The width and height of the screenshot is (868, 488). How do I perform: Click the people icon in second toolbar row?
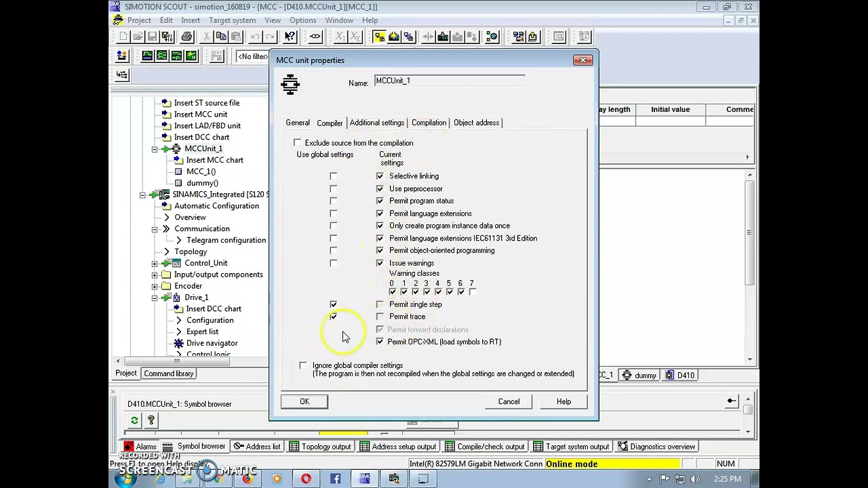(122, 56)
